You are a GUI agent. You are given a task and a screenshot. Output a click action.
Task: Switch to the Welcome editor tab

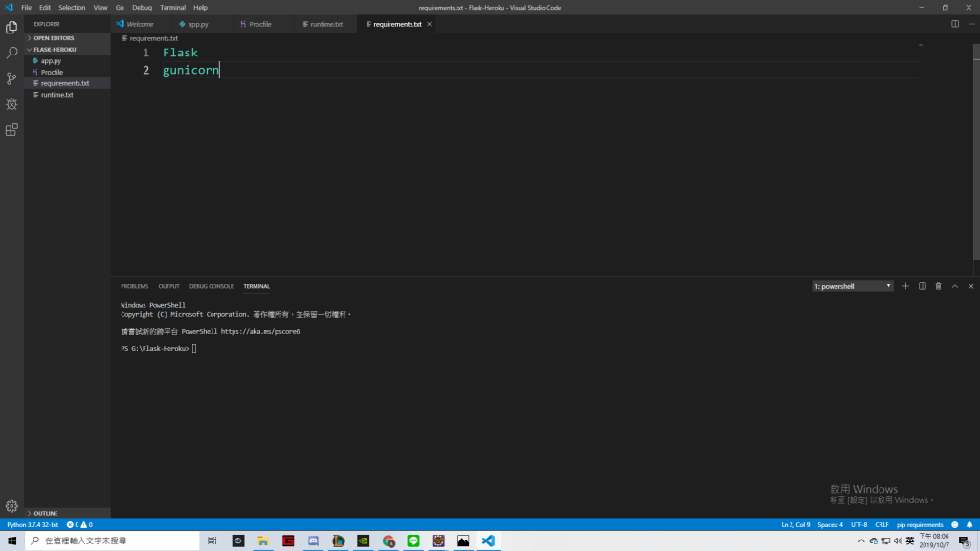click(140, 24)
